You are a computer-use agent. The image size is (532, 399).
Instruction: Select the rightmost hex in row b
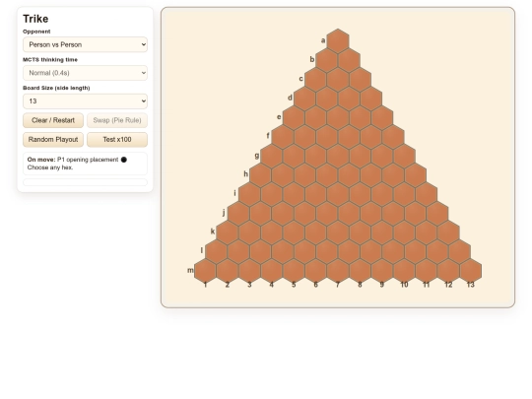click(x=349, y=60)
